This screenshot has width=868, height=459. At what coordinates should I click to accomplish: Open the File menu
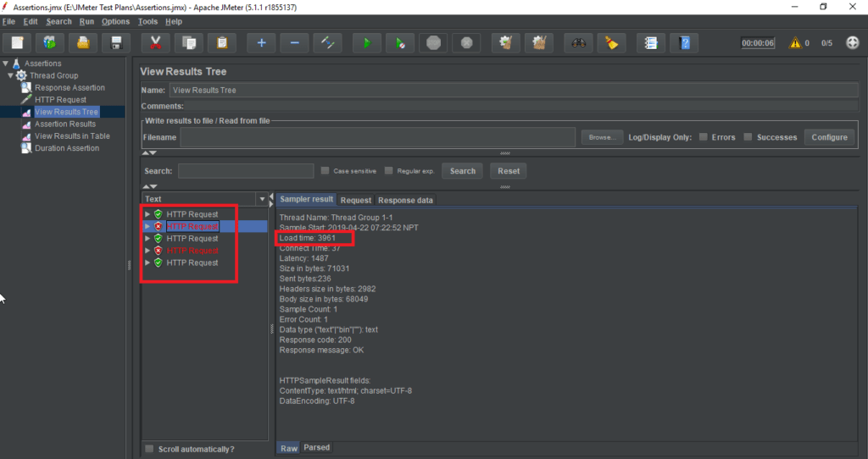(8, 21)
